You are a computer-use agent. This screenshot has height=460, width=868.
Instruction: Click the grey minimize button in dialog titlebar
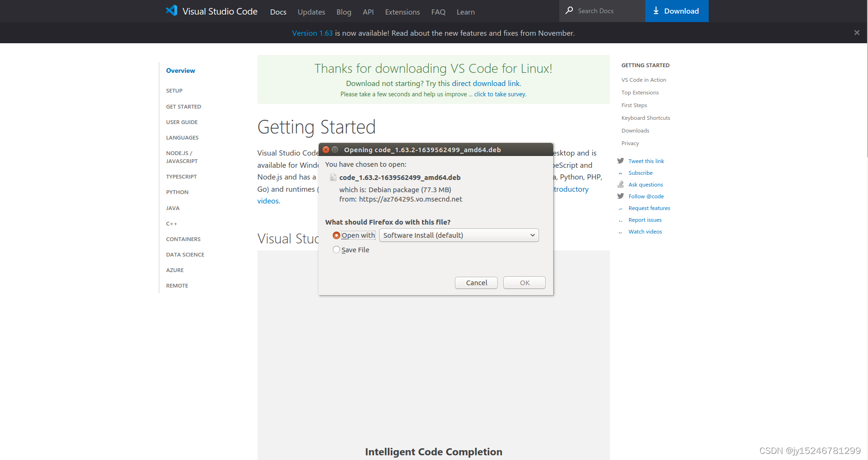click(x=335, y=149)
